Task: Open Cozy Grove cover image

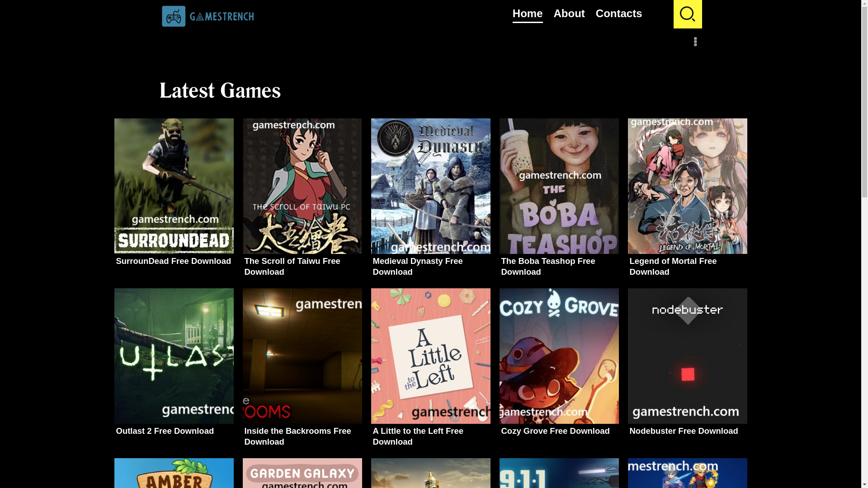Action: click(559, 356)
